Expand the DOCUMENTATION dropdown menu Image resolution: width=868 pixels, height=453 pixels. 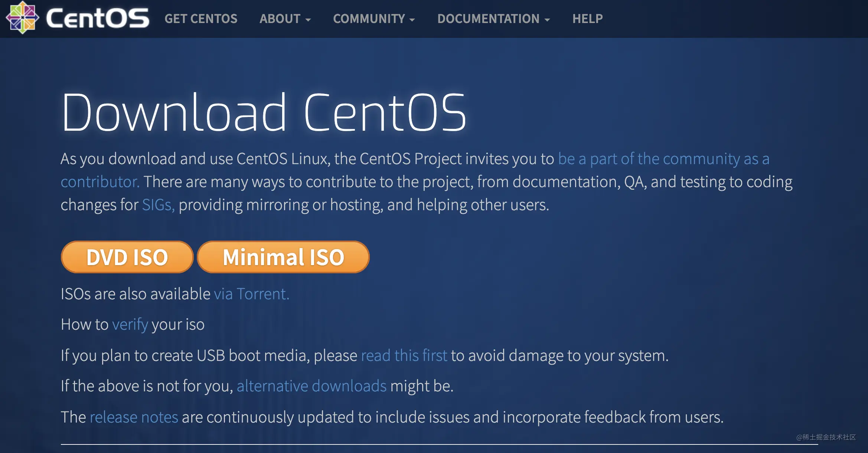point(493,19)
